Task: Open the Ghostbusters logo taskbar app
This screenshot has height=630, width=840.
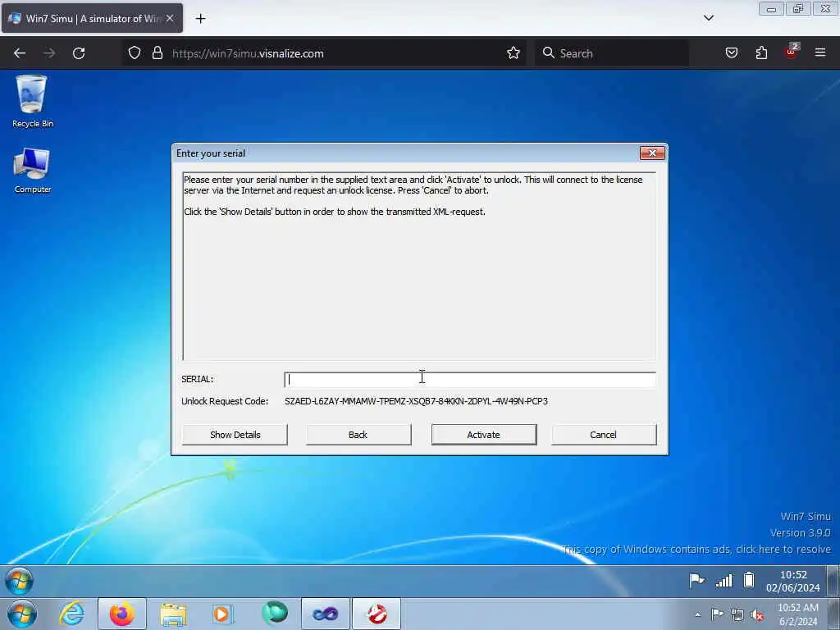Action: coord(377,614)
